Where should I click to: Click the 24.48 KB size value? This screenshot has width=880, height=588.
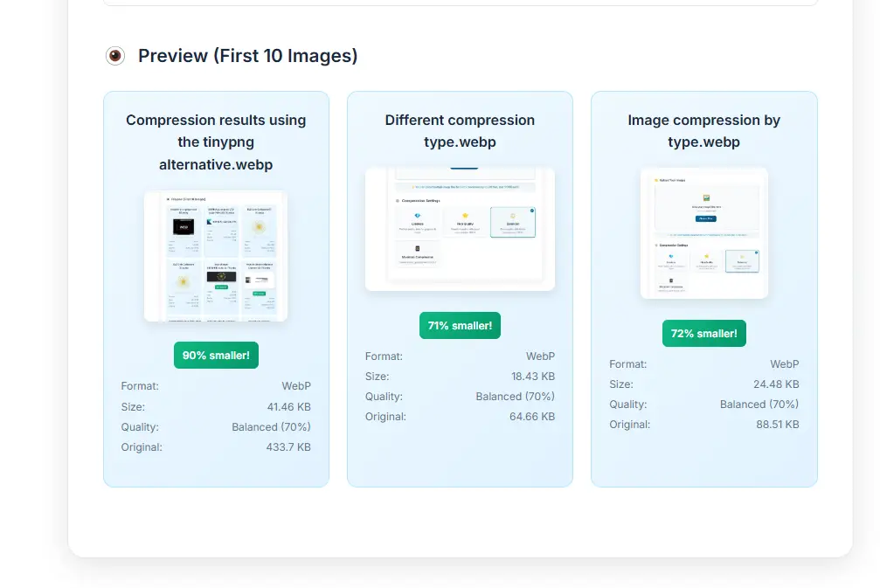(776, 384)
